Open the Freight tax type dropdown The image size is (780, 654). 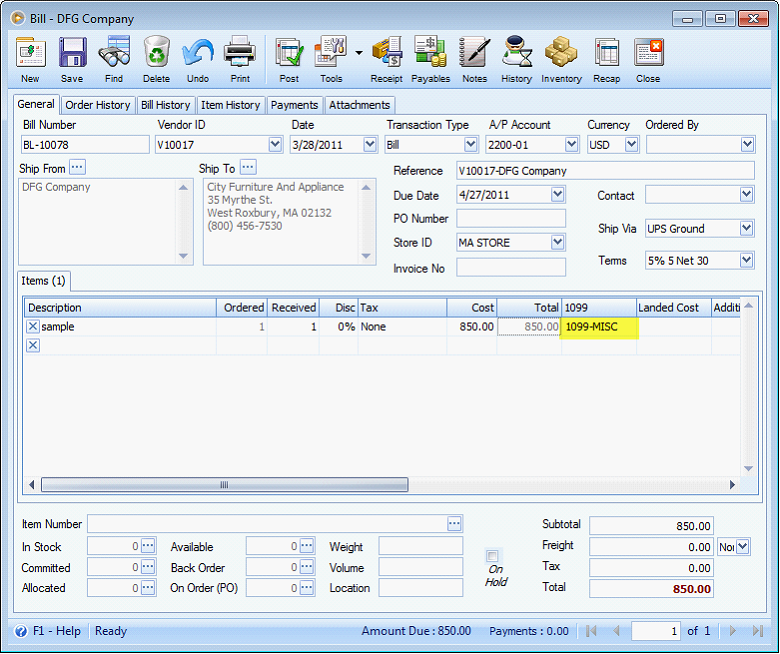pyautogui.click(x=743, y=547)
